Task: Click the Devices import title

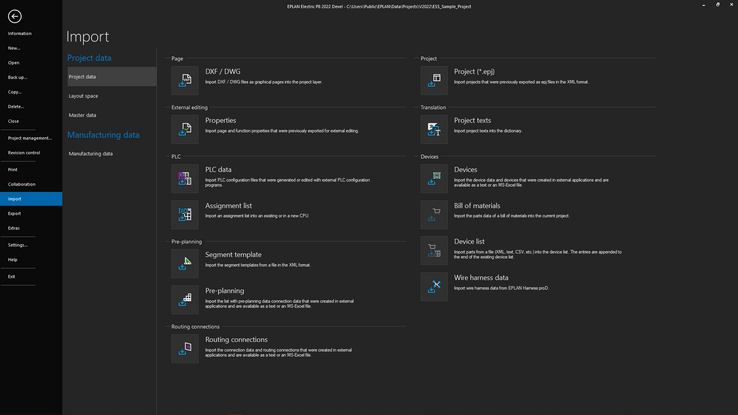Action: (x=465, y=169)
